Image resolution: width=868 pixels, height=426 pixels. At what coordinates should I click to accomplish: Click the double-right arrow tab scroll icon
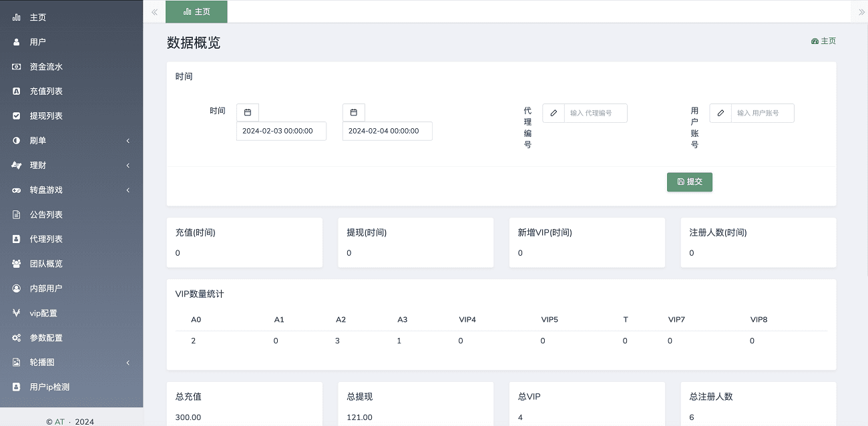tap(861, 12)
